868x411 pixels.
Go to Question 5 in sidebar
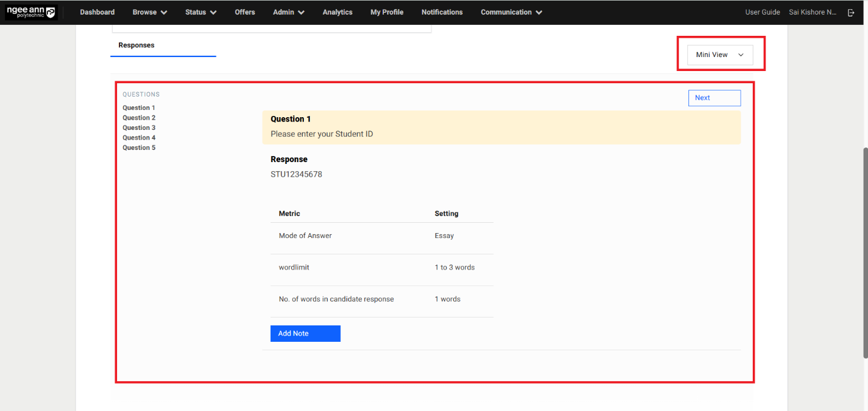(x=139, y=148)
